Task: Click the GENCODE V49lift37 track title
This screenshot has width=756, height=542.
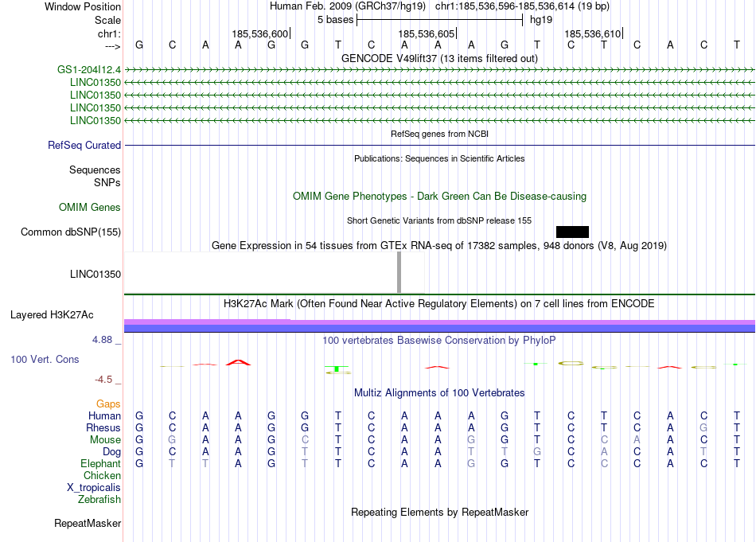Action: pyautogui.click(x=439, y=58)
